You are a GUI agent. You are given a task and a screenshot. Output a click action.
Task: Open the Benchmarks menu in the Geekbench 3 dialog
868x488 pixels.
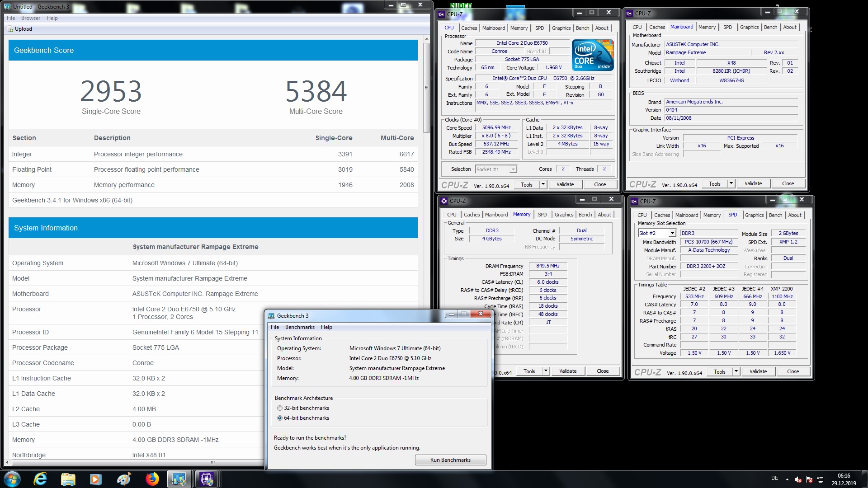(300, 327)
